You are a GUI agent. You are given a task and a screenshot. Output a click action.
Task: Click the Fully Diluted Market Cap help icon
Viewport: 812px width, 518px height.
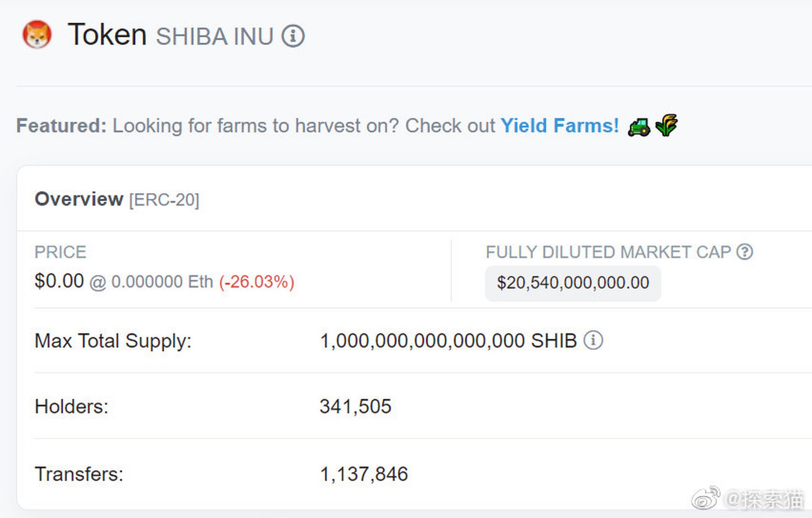[x=744, y=252]
